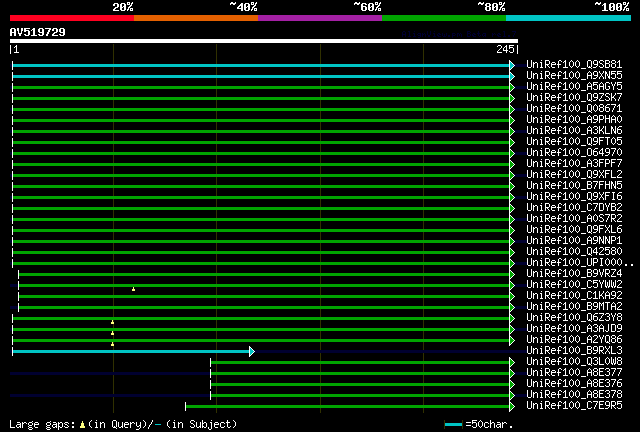Select the UniRef100_O64970 label
The image size is (640, 432).
pos(574,153)
